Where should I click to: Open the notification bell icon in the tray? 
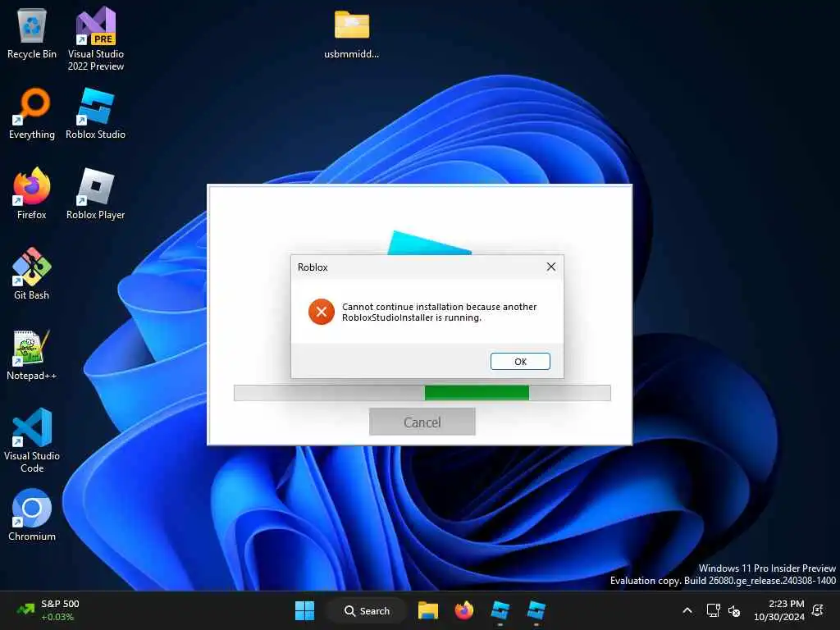(x=818, y=610)
